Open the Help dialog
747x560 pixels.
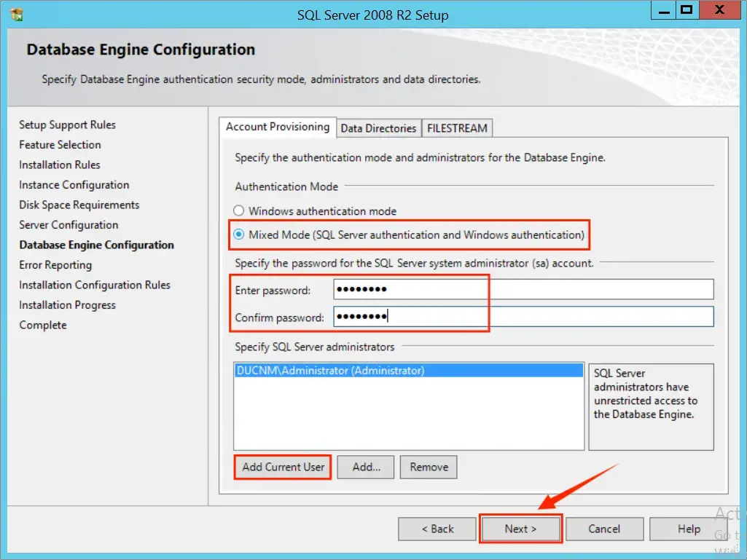[x=688, y=529]
